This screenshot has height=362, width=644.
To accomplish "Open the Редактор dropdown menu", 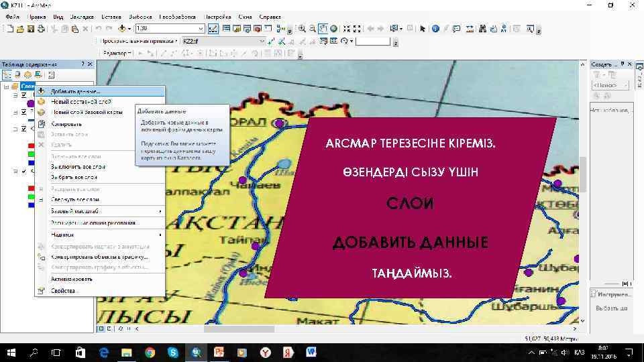I will pos(117,54).
